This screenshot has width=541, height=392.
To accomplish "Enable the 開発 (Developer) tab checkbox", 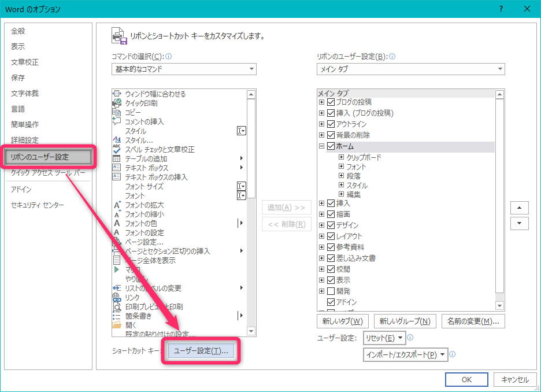I will 331,291.
